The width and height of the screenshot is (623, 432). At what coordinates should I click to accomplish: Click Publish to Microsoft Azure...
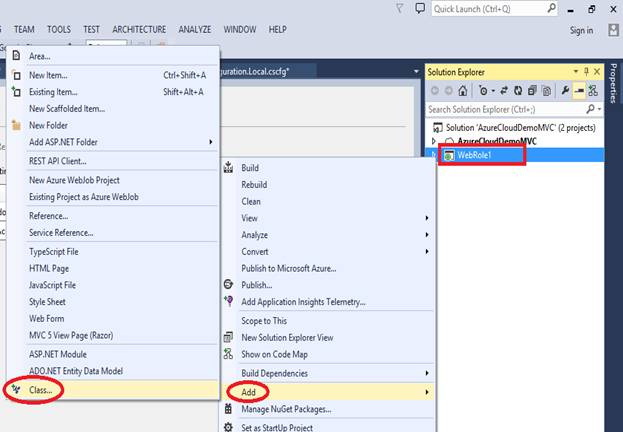click(328, 268)
